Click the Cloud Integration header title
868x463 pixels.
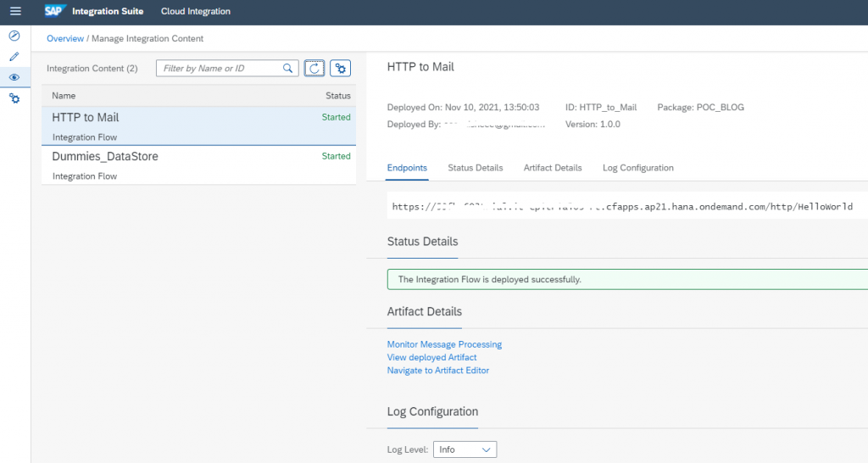coord(196,11)
